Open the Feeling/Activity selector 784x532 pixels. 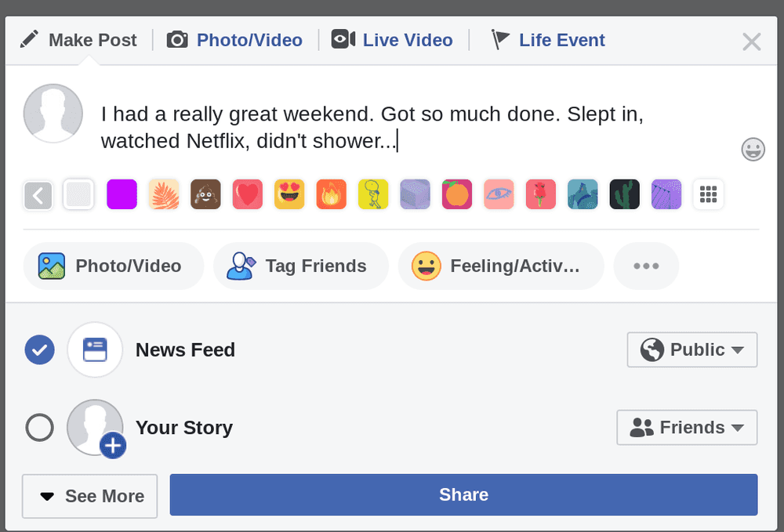coord(501,266)
